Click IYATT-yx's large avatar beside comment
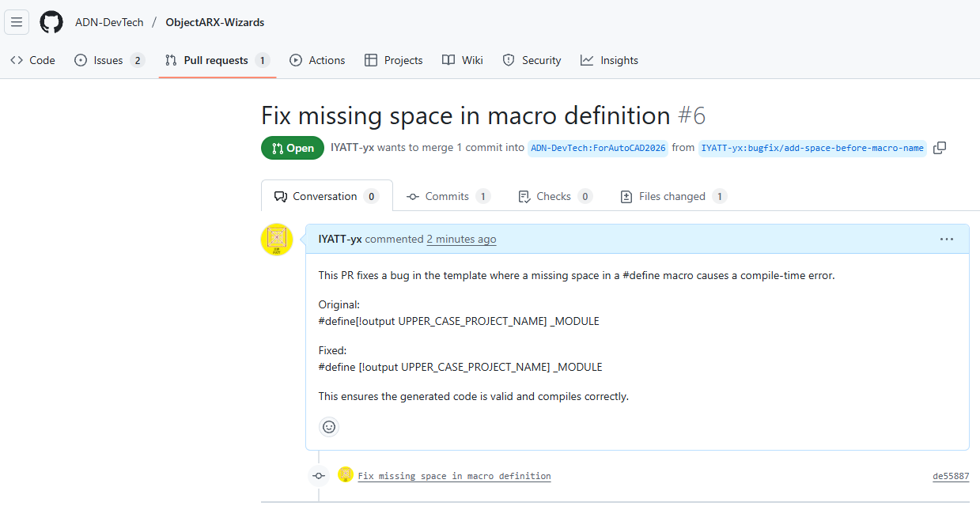The height and width of the screenshot is (506, 980). 277,240
